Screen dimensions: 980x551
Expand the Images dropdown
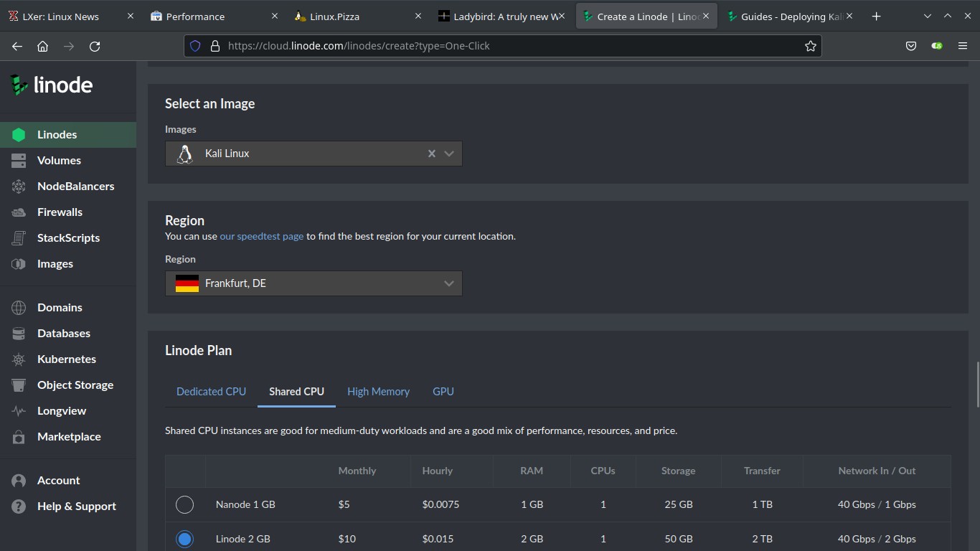449,154
